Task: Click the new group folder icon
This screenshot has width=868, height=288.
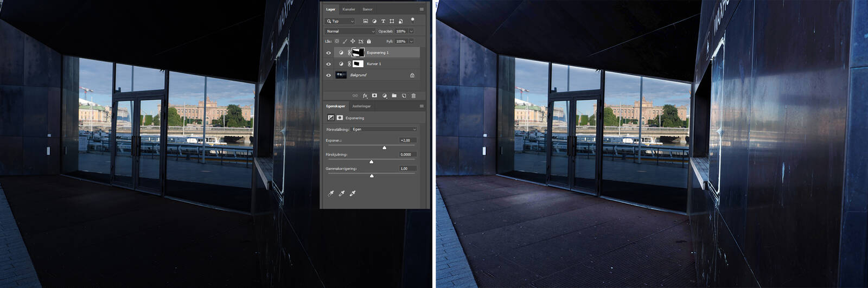Action: 394,95
